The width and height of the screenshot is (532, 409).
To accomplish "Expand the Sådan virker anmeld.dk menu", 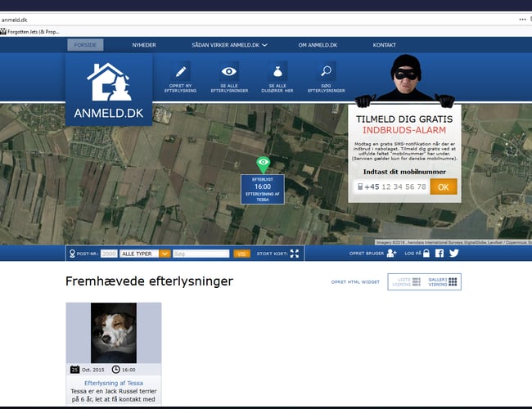I will point(229,45).
